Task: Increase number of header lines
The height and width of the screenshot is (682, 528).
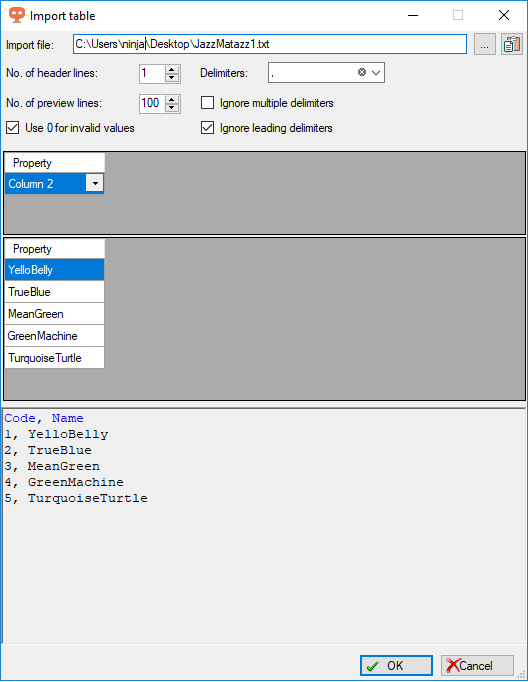Action: point(172,69)
